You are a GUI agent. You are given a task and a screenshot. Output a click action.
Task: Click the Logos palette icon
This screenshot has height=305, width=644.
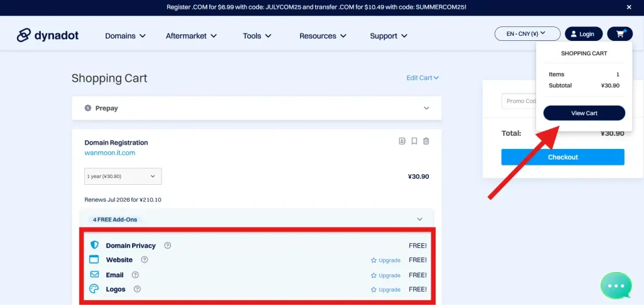(94, 289)
